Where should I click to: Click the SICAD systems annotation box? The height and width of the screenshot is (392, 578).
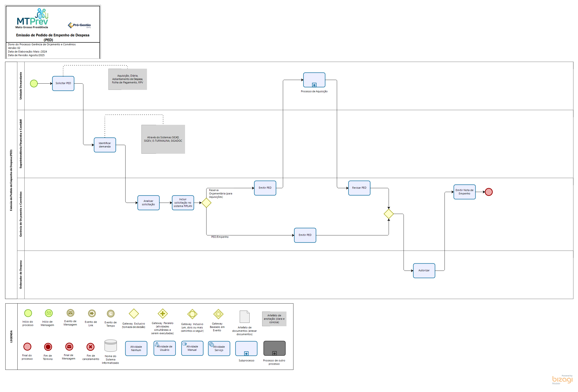[163, 139]
